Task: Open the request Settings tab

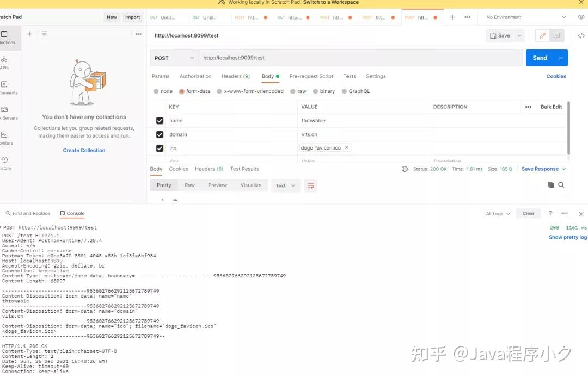Action: pos(376,76)
